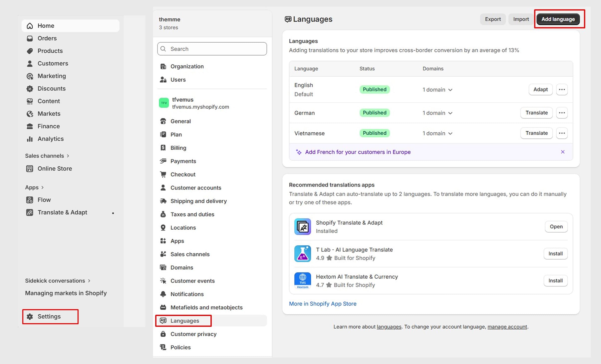Click the Customer privacy lock icon
Viewport: 601px width, 364px height.
tap(163, 334)
